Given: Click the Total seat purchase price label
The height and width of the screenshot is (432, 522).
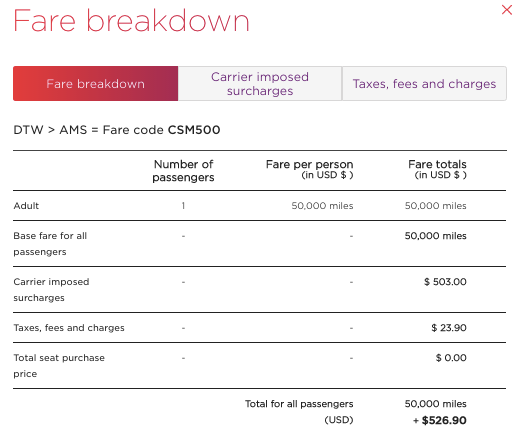Looking at the screenshot, I should pos(59,366).
